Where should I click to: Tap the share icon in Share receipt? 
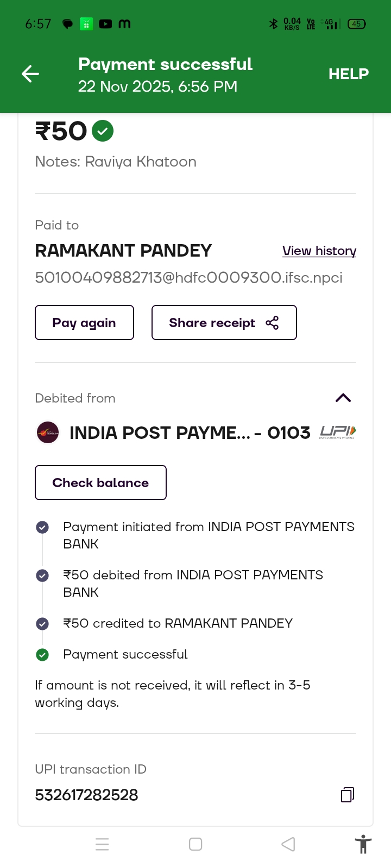click(x=272, y=323)
